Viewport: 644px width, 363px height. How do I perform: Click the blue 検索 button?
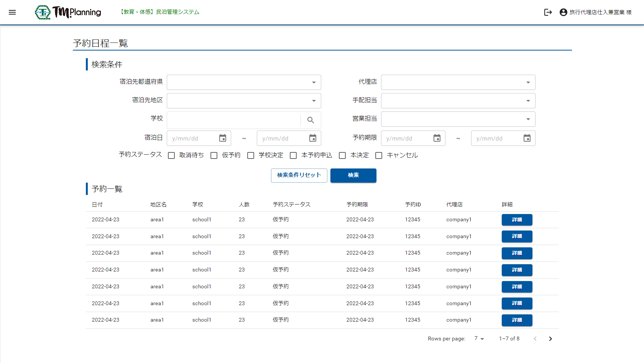pos(353,175)
